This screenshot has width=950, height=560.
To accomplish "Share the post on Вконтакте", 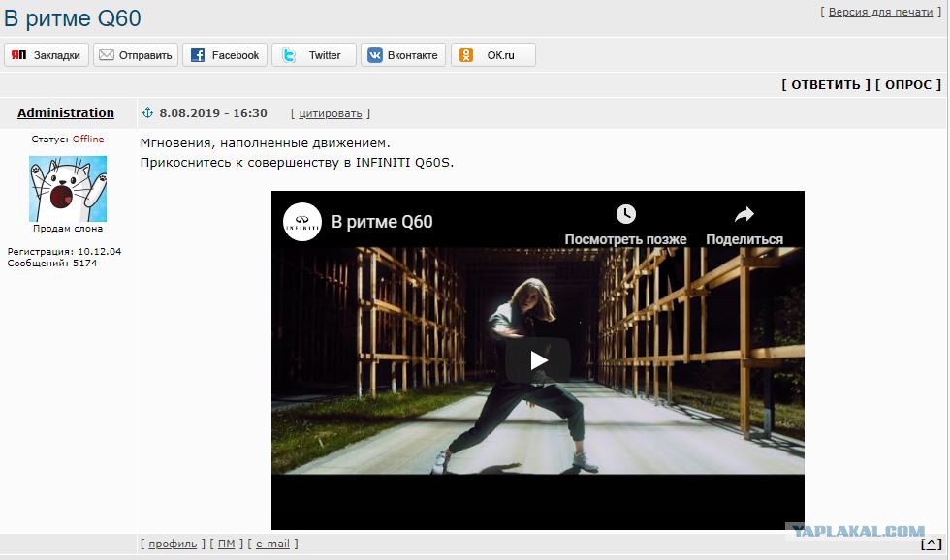I will click(x=403, y=55).
